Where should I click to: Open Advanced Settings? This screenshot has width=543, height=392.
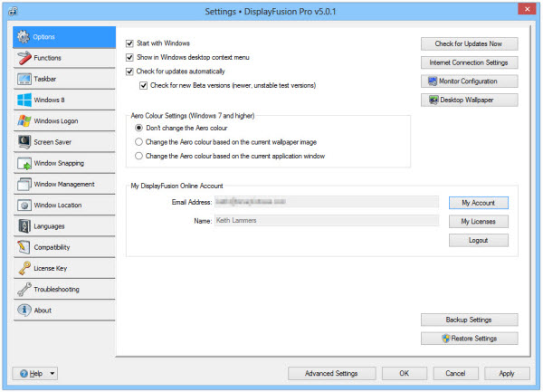332,374
